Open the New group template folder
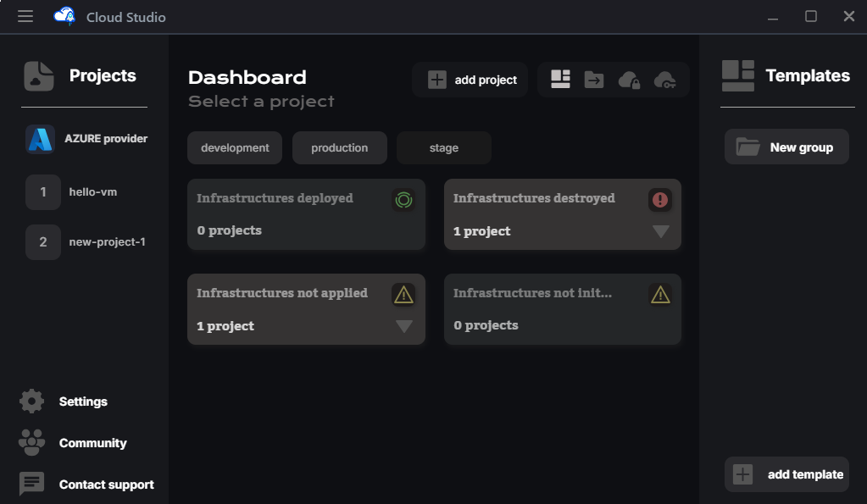The image size is (867, 504). click(x=786, y=147)
